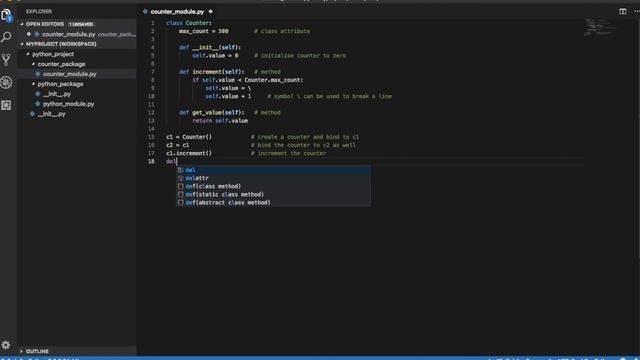
Task: Open the Extensions view in activity bar
Action: (6, 105)
